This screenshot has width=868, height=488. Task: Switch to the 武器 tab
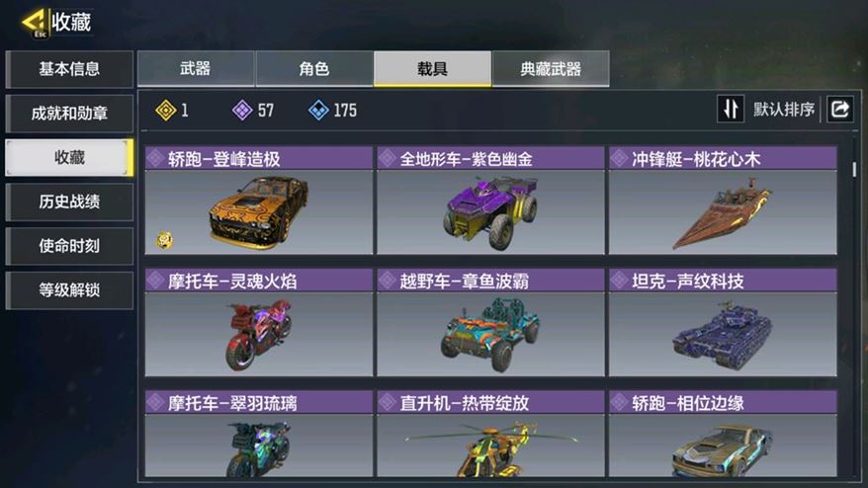coord(196,68)
